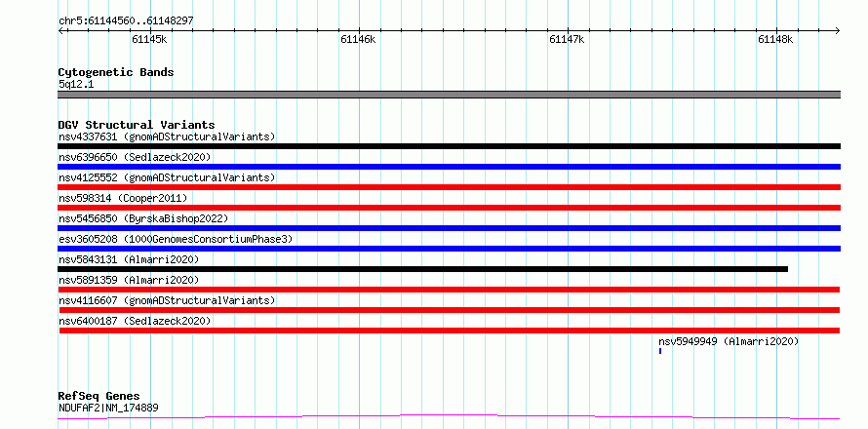Click the nsv4337631 black variant bar

pyautogui.click(x=449, y=146)
